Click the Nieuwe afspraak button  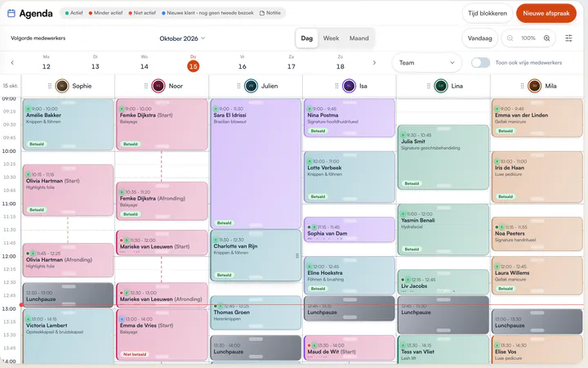click(546, 13)
